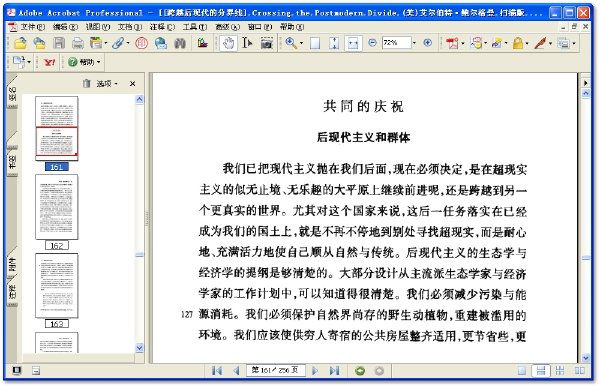This screenshot has height=387, width=600.
Task: Open the rotate pages dropdown in second toolbar
Action: click(x=29, y=62)
